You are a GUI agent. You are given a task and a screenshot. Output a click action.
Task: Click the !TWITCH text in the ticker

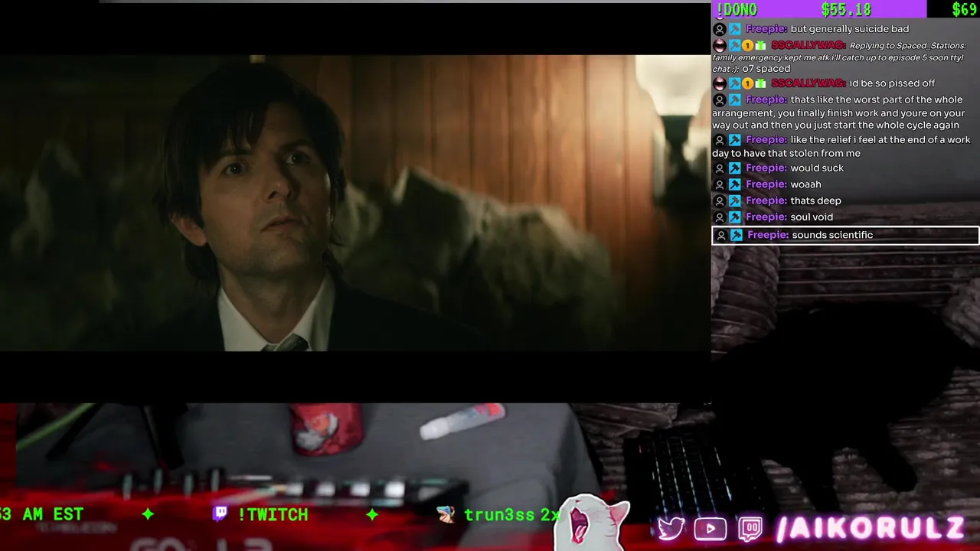click(273, 514)
